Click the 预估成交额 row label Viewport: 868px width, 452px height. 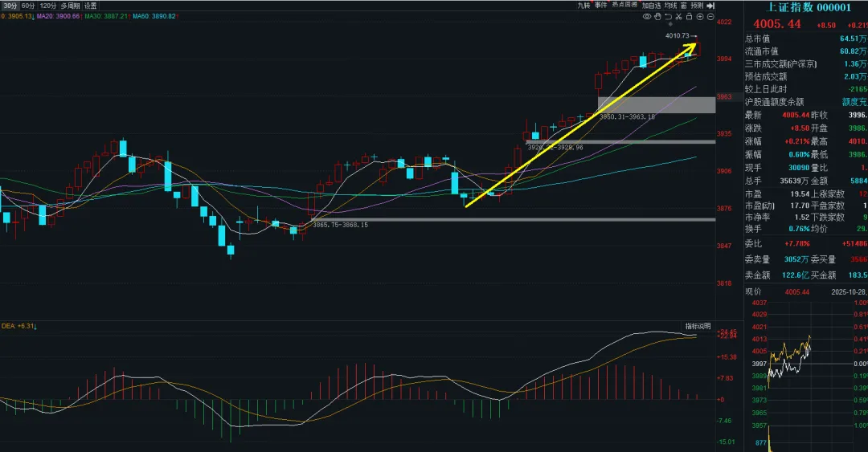pos(766,77)
